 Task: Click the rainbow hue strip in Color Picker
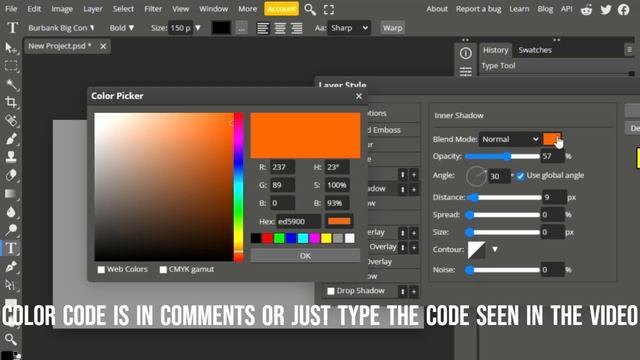(238, 187)
